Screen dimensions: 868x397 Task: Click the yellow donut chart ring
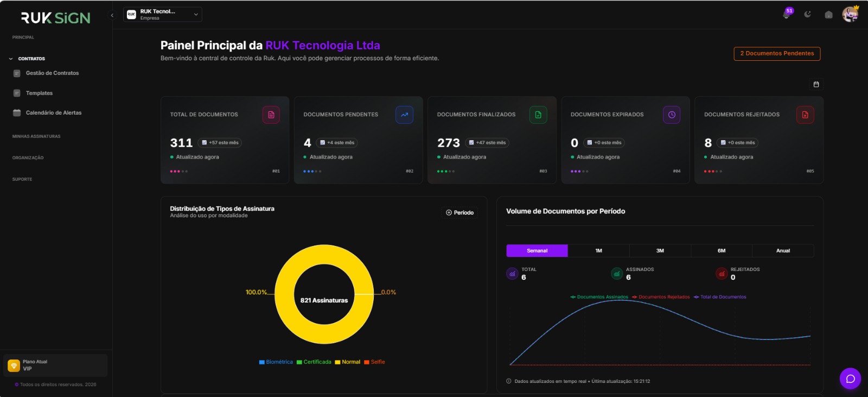click(324, 254)
